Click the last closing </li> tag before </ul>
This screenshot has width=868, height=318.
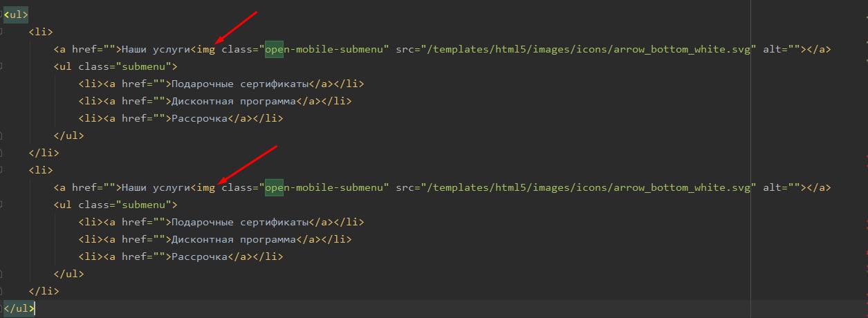click(44, 291)
